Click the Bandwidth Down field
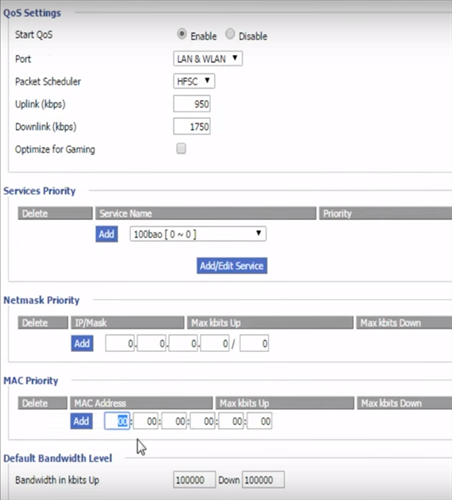The image size is (452, 500). (x=263, y=480)
